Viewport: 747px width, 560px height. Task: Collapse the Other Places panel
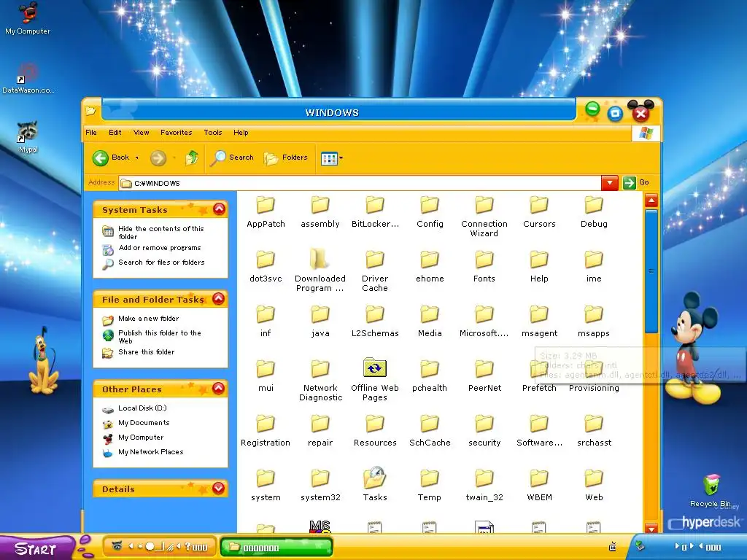(219, 388)
